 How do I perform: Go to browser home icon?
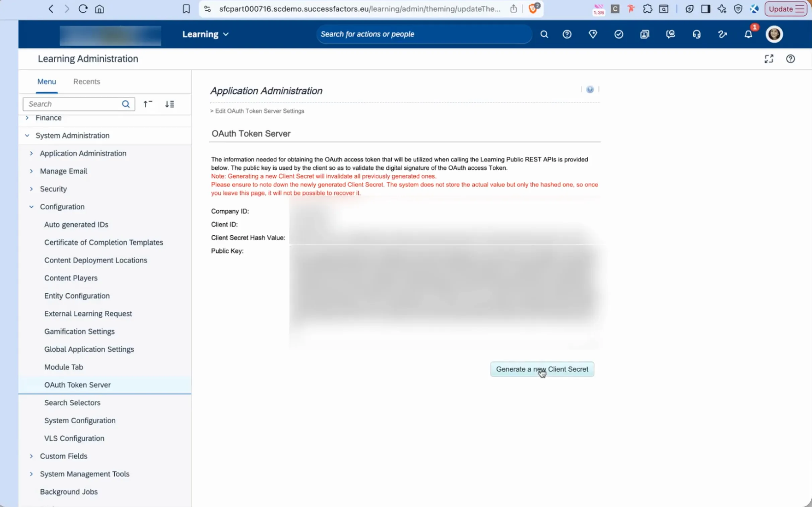tap(99, 9)
